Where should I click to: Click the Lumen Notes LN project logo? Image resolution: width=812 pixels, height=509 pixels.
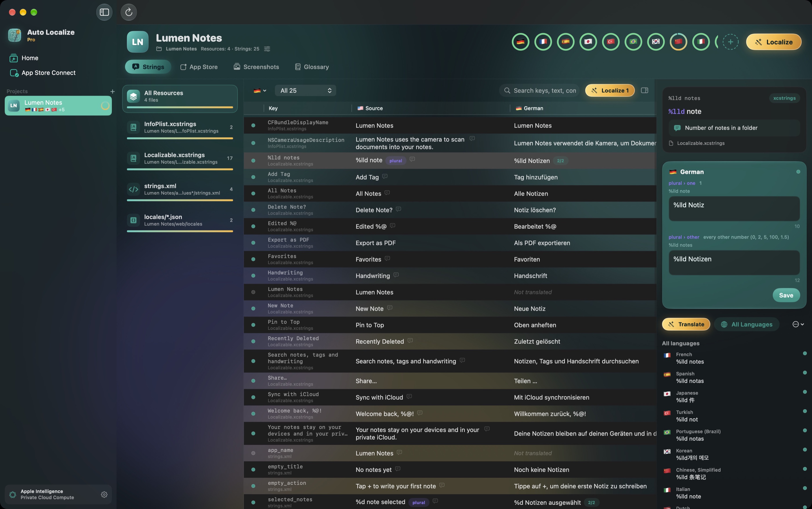click(137, 42)
